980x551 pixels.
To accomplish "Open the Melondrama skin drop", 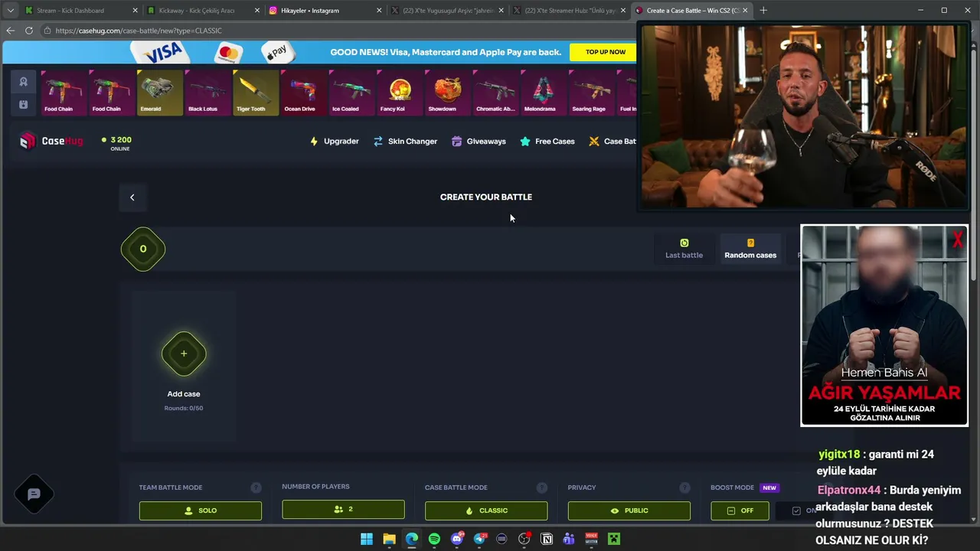I will coord(544,93).
